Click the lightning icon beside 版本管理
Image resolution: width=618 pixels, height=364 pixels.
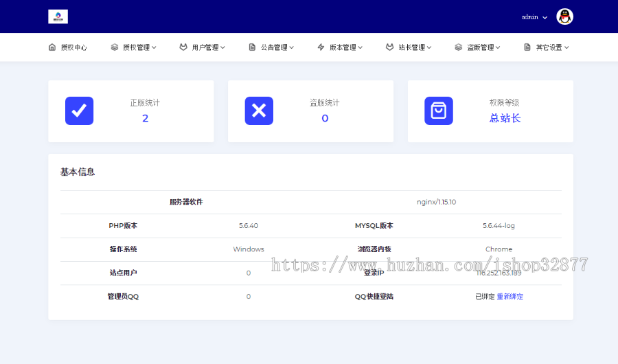(x=321, y=47)
